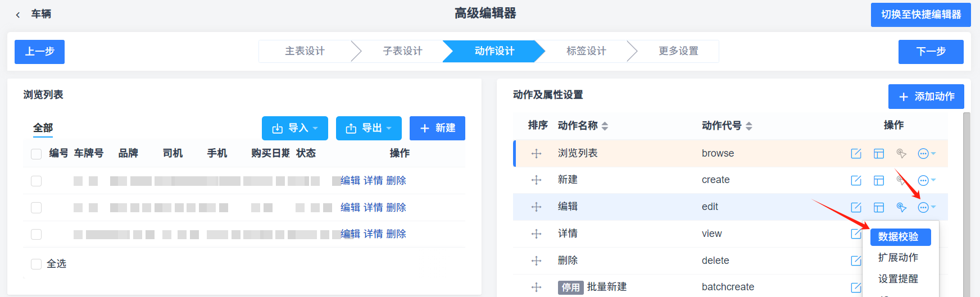This screenshot has height=297, width=980.
Task: Click the edit pencil icon for 浏览列表 action
Action: 856,154
